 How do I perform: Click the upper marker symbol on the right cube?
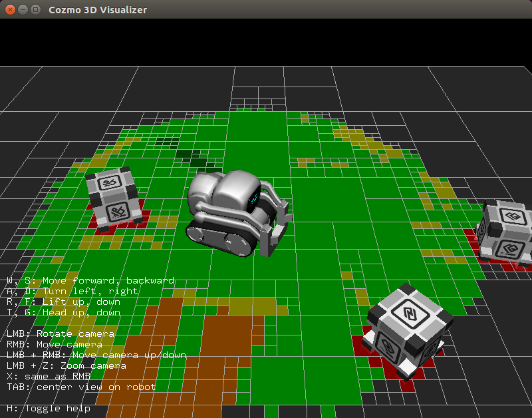[513, 216]
